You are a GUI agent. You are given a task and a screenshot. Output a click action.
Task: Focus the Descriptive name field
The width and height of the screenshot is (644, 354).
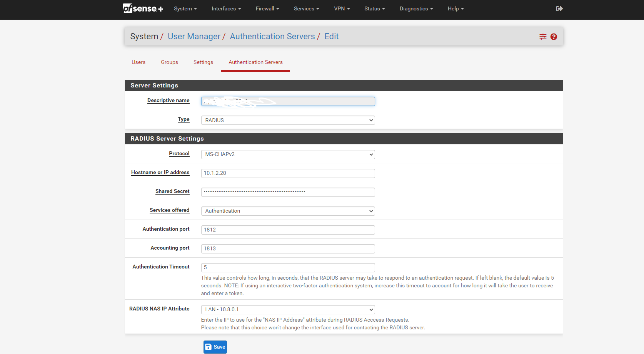point(288,101)
